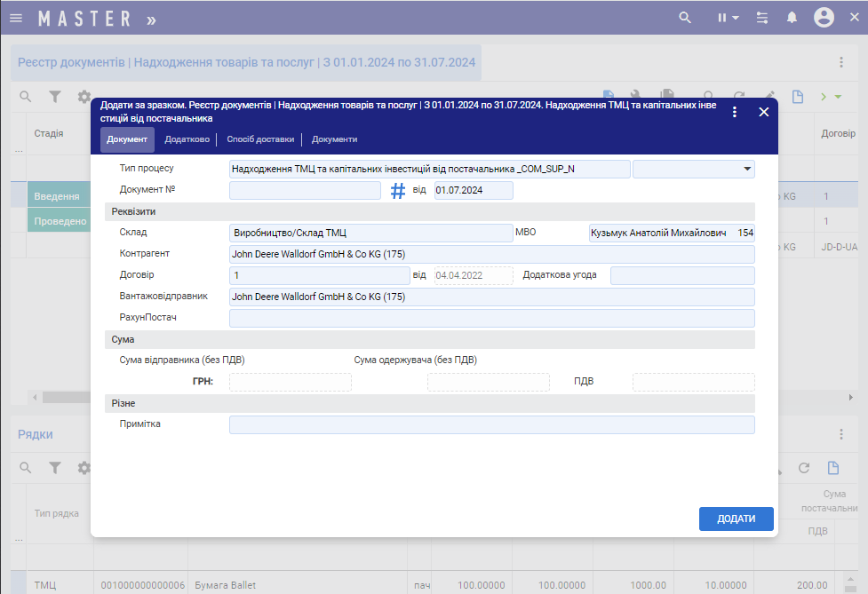Open the dialog's three-dot options menu
The height and width of the screenshot is (594, 868).
pos(734,112)
